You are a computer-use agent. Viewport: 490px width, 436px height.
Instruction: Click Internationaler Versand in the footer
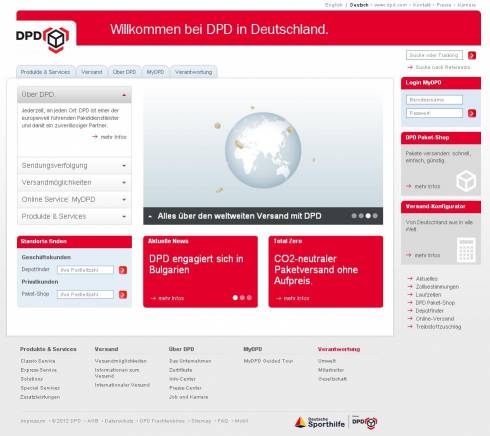122,385
